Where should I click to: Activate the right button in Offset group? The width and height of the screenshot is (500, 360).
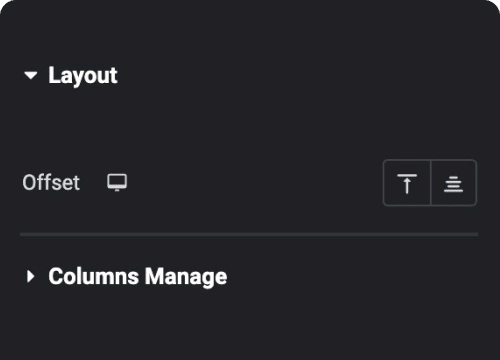[454, 183]
